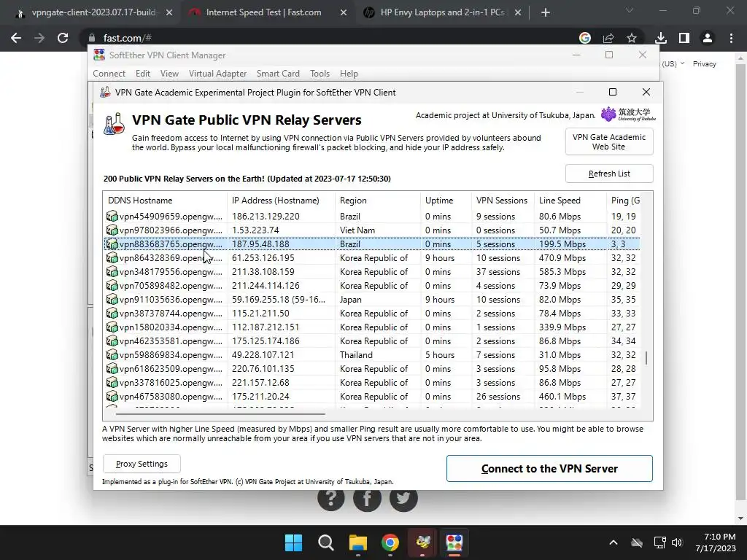Open Windows taskbar search
The image size is (747, 560).
326,542
